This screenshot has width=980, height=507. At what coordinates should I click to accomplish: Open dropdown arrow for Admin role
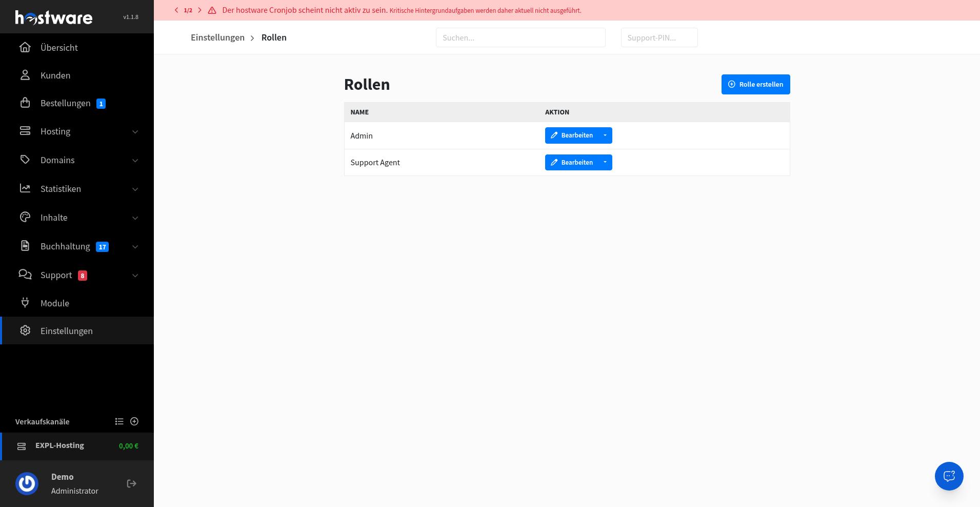(605, 135)
